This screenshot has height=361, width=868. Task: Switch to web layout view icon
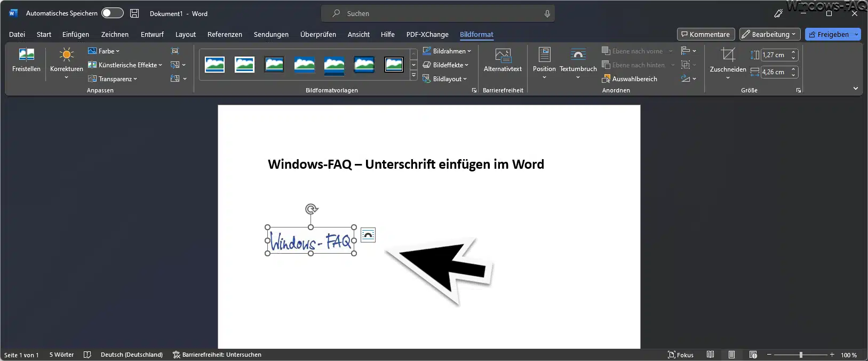pos(753,355)
